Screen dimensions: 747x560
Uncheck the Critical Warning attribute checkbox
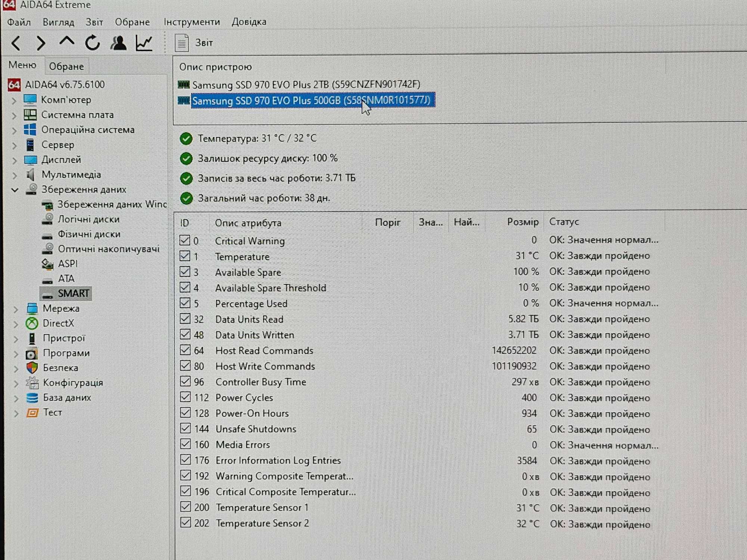[185, 240]
